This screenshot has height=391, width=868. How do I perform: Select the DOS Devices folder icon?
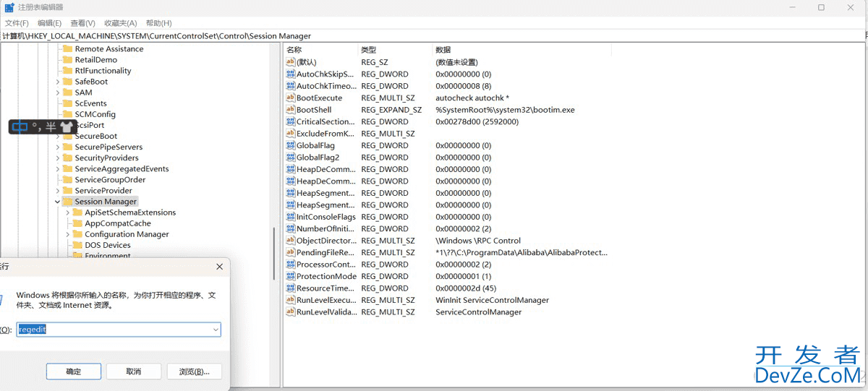(78, 245)
